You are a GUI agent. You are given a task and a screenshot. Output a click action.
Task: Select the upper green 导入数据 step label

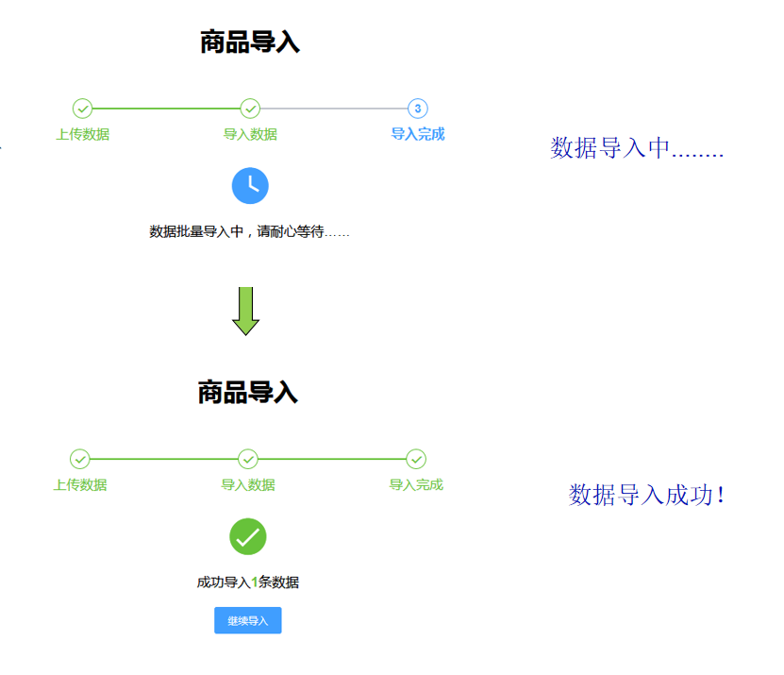(250, 134)
